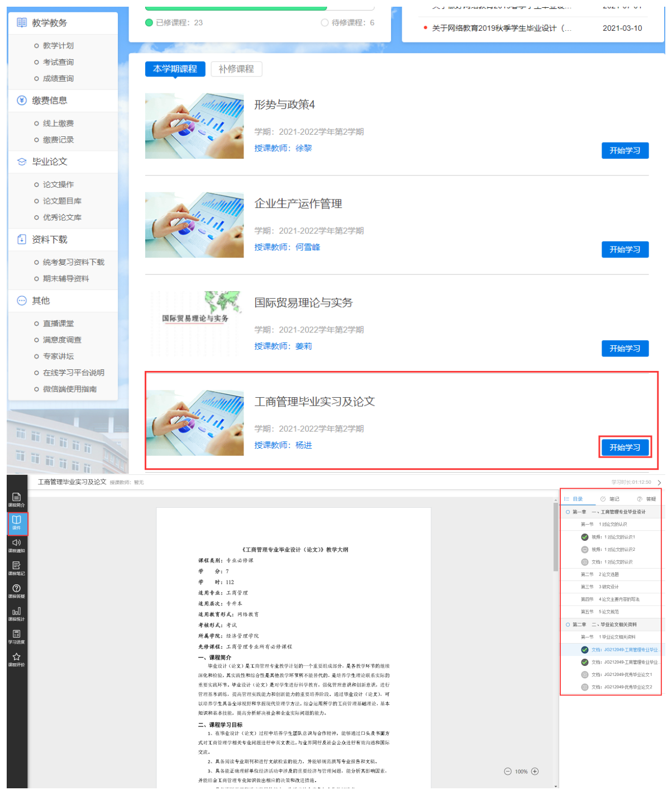The height and width of the screenshot is (795, 672).
Task: Open the 成绩查询 link in sidebar
Action: tap(58, 79)
